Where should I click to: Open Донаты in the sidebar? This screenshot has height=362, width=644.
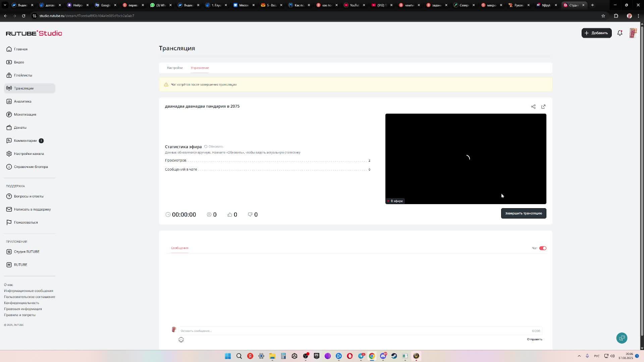coord(20,127)
